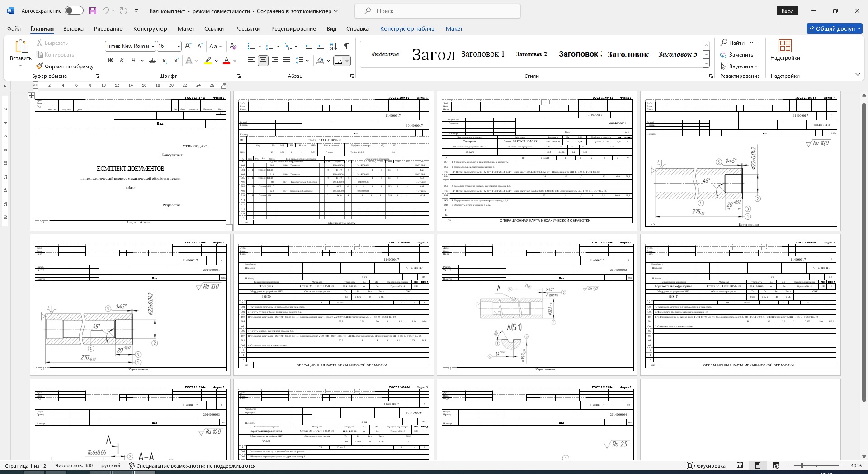The image size is (868, 474).
Task: Toggle bold Ж formatting
Action: (110, 61)
